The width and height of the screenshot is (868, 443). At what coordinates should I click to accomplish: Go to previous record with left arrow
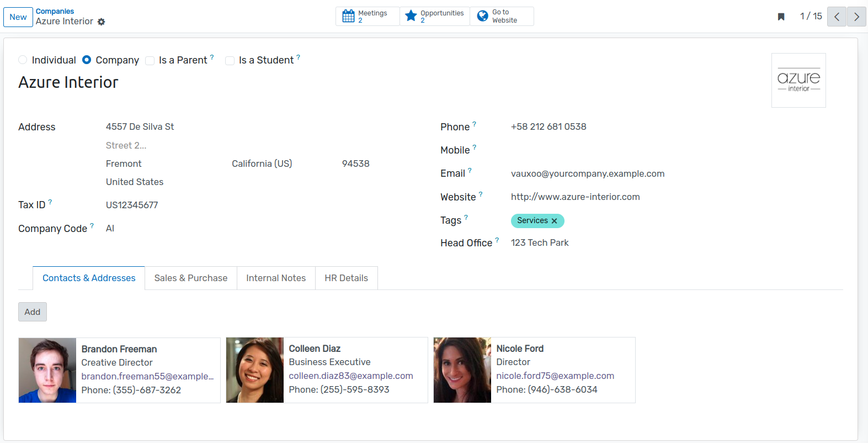coord(837,17)
